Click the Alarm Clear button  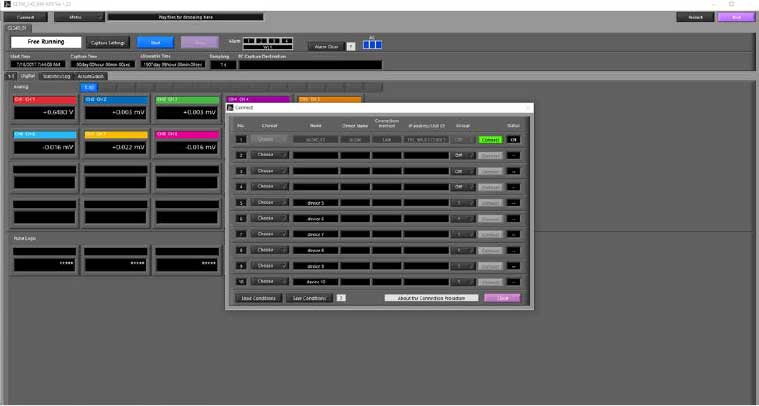[x=326, y=46]
